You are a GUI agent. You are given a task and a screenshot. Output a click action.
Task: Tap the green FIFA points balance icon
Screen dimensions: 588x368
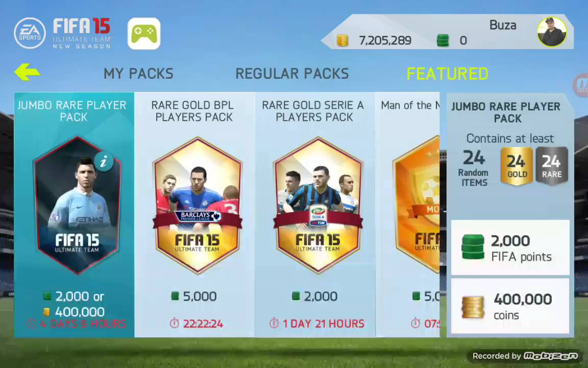coord(443,40)
